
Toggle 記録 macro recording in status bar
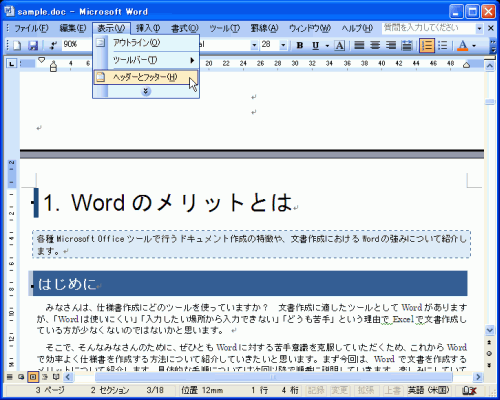tap(315, 390)
